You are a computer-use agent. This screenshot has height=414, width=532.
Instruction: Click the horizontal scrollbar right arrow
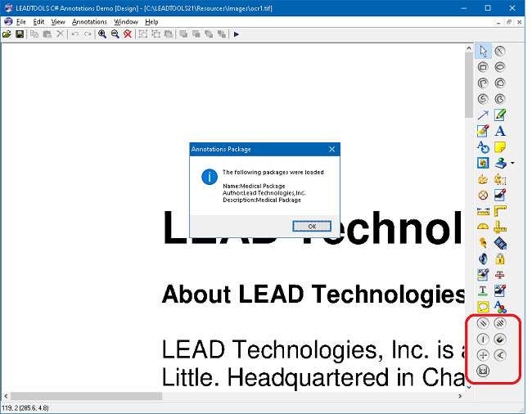(x=460, y=396)
